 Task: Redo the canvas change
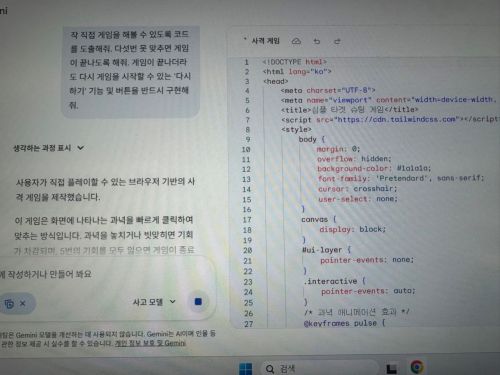(337, 41)
